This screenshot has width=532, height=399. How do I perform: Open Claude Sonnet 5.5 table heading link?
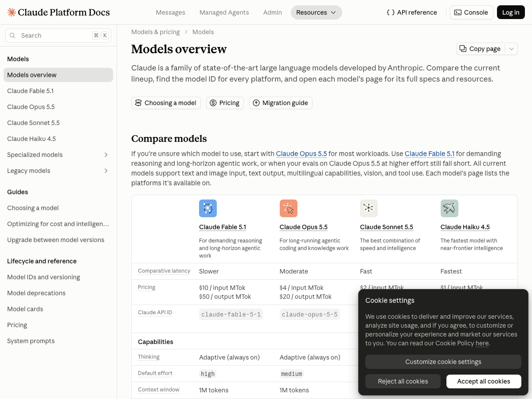[387, 227]
